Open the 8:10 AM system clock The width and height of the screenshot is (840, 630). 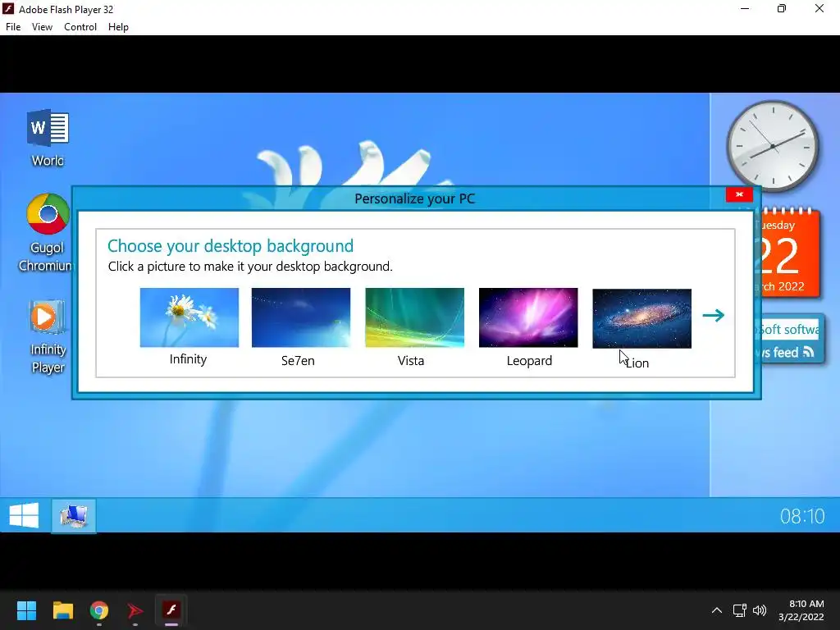coord(801,610)
